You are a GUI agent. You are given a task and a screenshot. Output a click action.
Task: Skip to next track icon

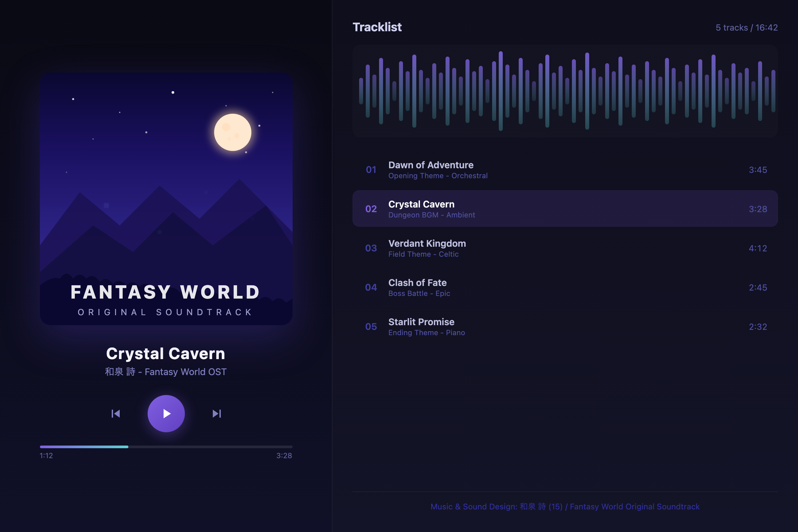click(x=216, y=414)
